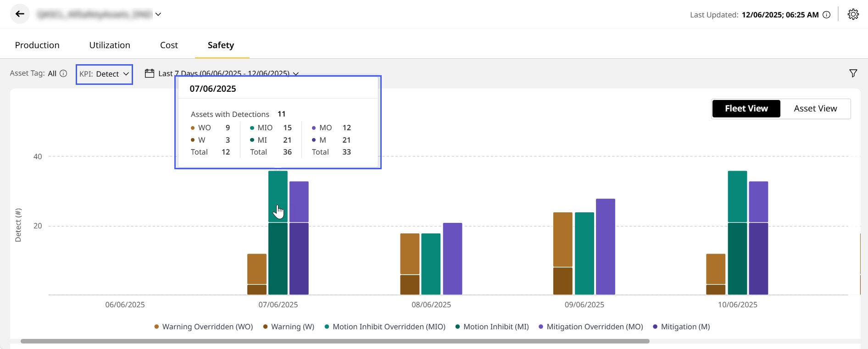
Task: Click the back arrow button
Action: [20, 14]
